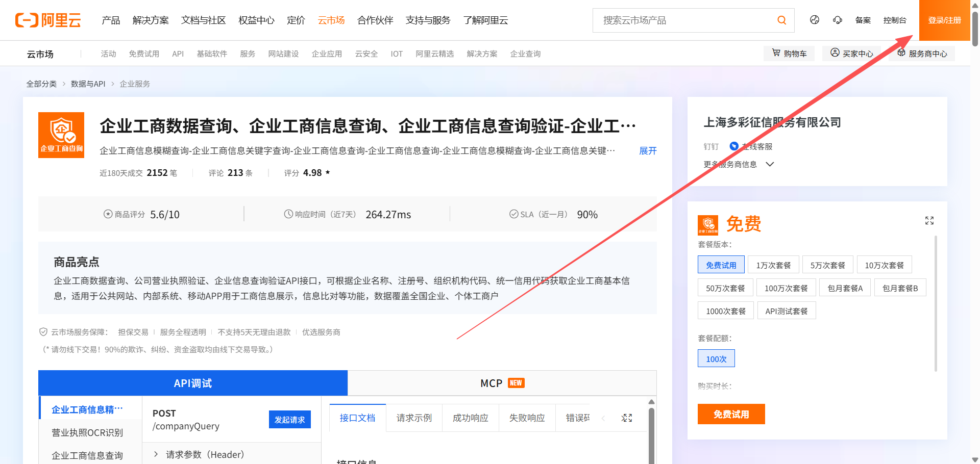This screenshot has width=980, height=464.
Task: Click the Aliyun logo
Action: pyautogui.click(x=48, y=20)
